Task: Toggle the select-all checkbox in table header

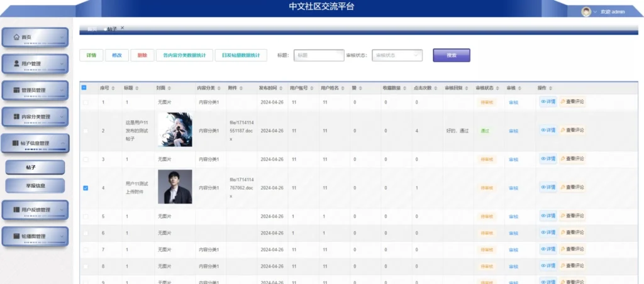Action: click(x=84, y=87)
